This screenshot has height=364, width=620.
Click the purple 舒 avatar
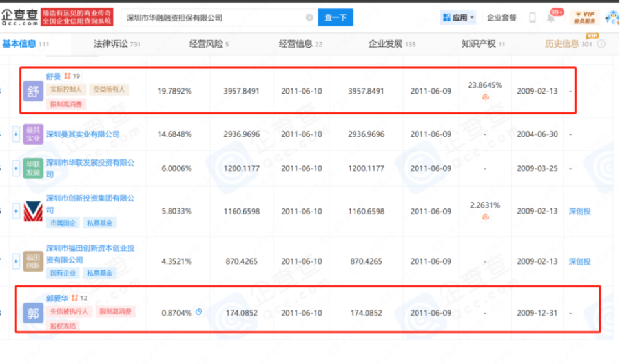tap(33, 91)
